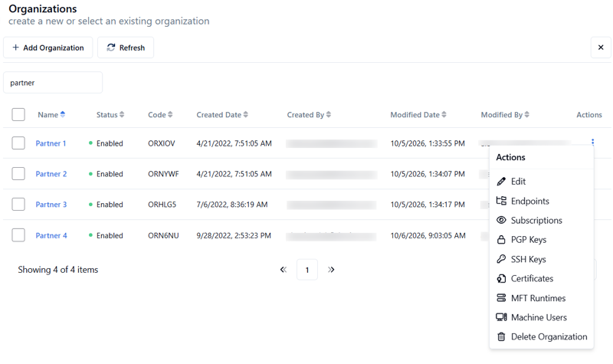613x364 pixels.
Task: Open the Partner 2 organization link
Action: click(x=51, y=174)
